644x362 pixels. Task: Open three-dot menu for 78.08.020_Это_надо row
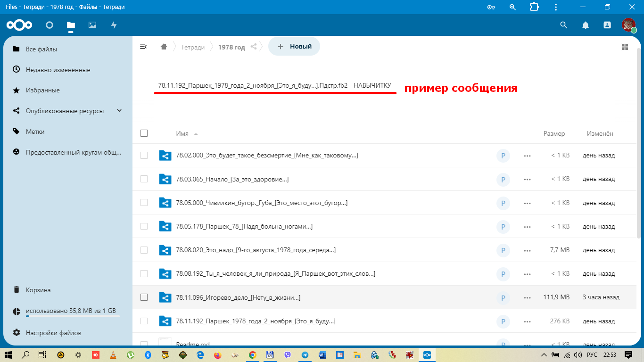[x=527, y=250]
